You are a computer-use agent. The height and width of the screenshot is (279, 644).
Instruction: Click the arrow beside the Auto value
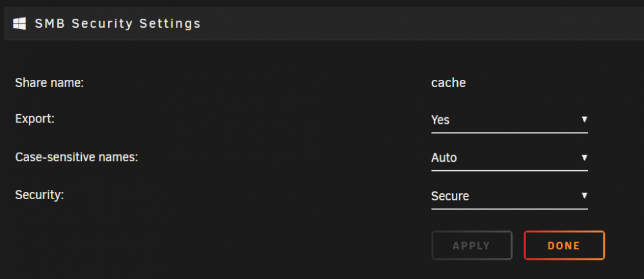[x=585, y=157]
